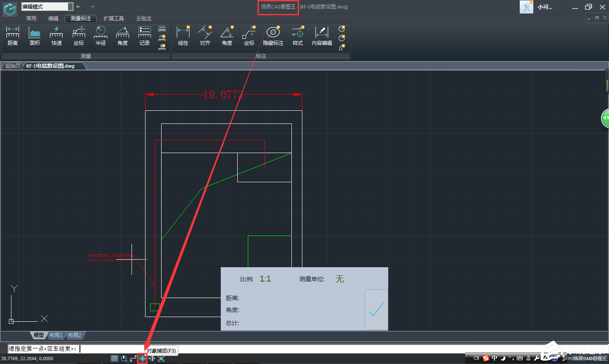Click bottom small arc icon right of 内容编辑
Screen dimensions: 609x364
(x=342, y=47)
